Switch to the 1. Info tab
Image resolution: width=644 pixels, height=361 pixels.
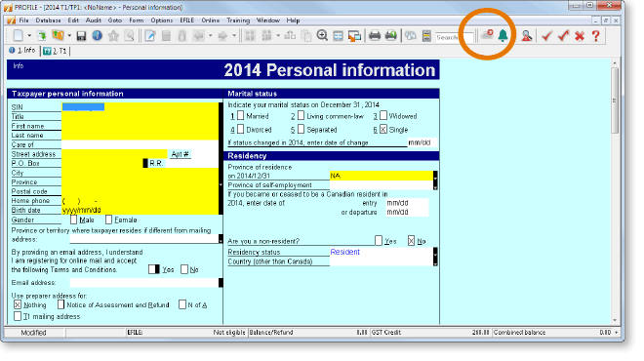coord(22,50)
